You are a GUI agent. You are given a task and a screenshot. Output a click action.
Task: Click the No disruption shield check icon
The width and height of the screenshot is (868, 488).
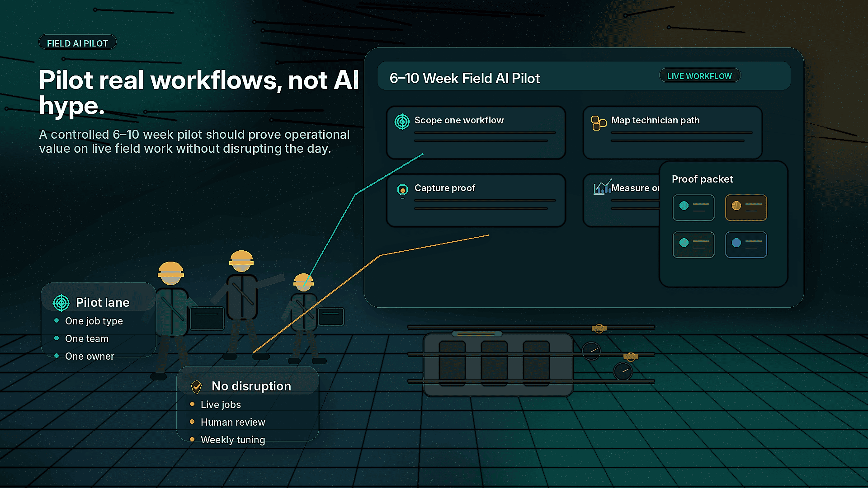click(196, 386)
